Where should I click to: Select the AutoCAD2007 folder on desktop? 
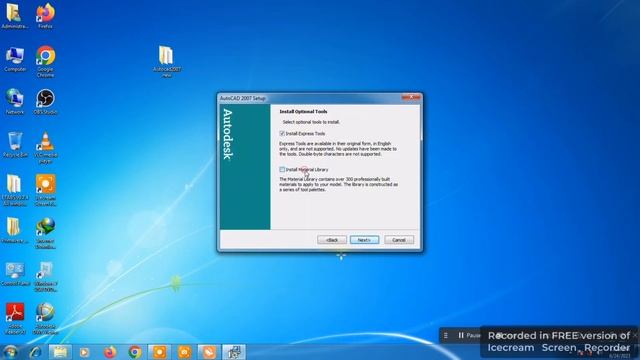pos(166,62)
